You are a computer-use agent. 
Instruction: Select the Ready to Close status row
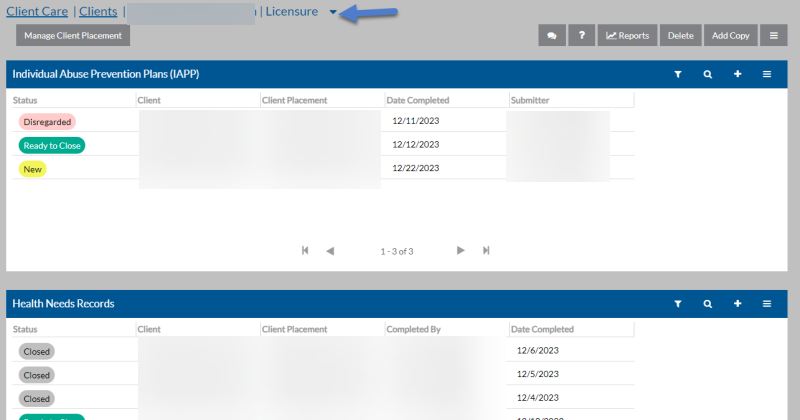click(323, 145)
